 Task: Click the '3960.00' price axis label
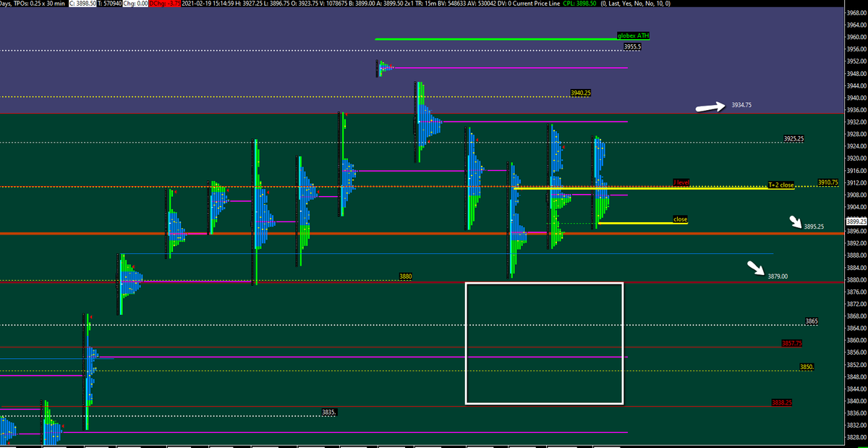pos(856,36)
